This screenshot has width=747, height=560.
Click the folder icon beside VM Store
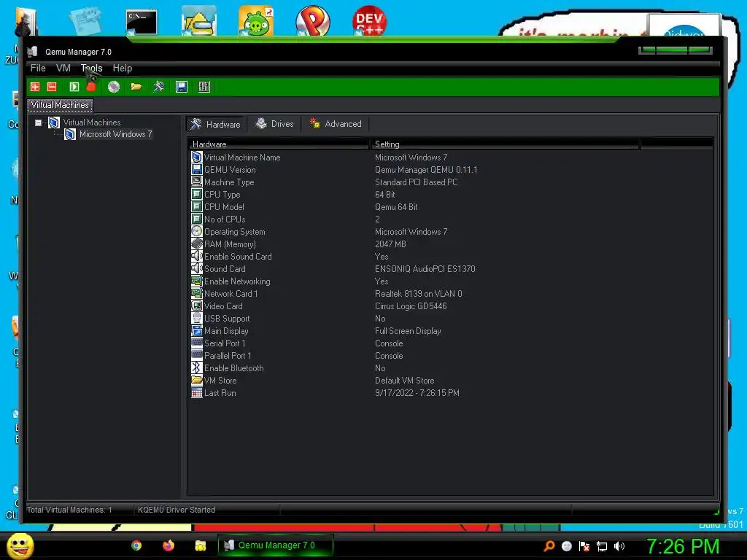pos(197,380)
